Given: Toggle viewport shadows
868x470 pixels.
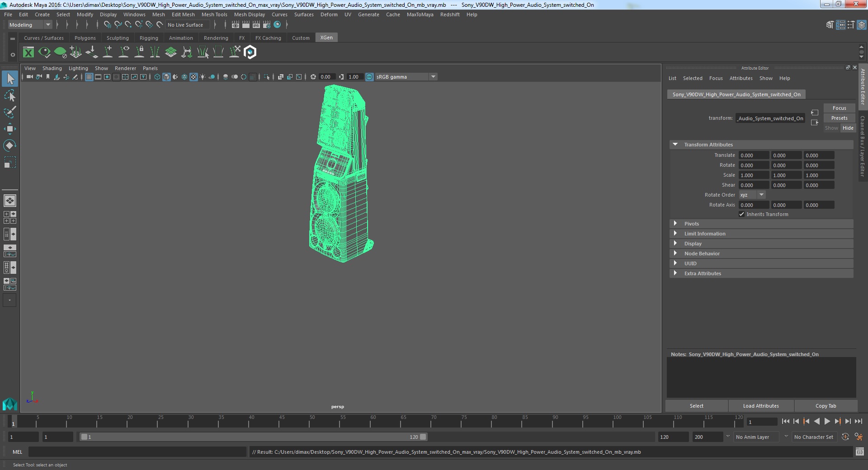Looking at the screenshot, I should (x=212, y=77).
